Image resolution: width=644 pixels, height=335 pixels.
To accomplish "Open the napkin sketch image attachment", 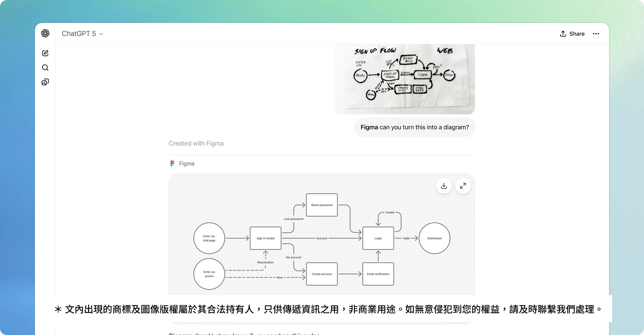I will pos(404,79).
